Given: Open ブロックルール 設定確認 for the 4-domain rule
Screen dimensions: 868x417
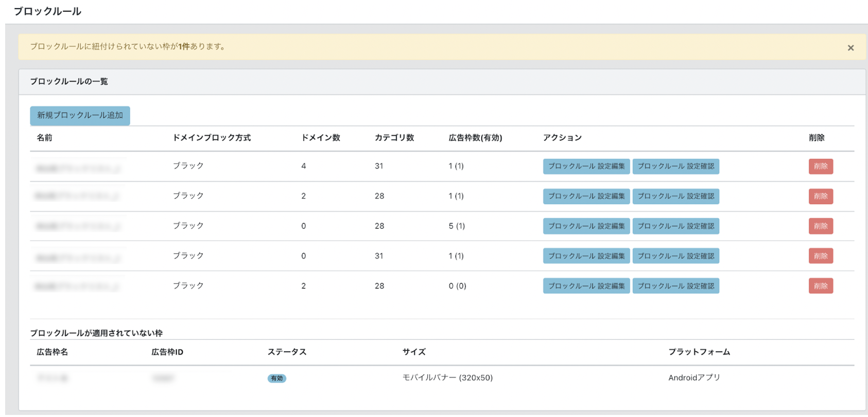Looking at the screenshot, I should (675, 166).
